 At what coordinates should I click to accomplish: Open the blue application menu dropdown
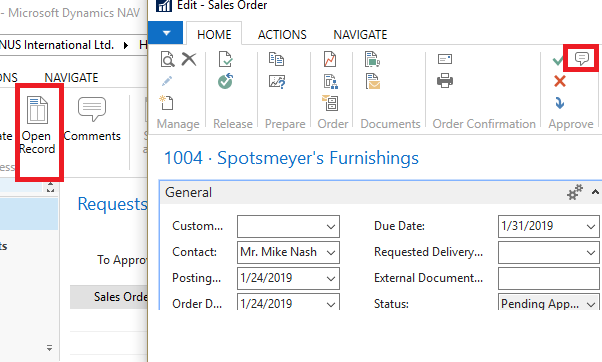click(165, 33)
